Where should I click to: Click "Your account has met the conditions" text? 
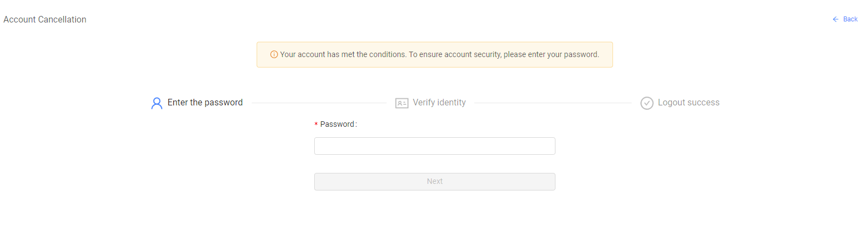coord(343,55)
